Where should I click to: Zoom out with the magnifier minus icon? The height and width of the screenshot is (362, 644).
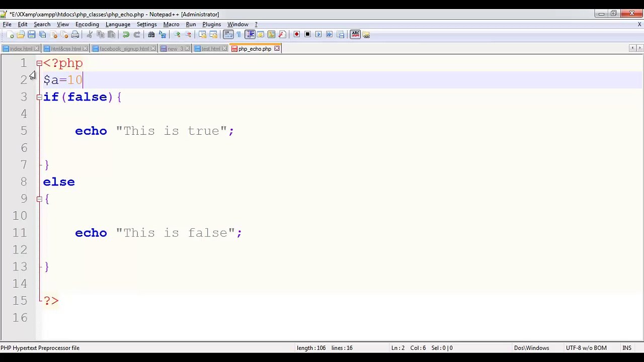click(x=188, y=35)
